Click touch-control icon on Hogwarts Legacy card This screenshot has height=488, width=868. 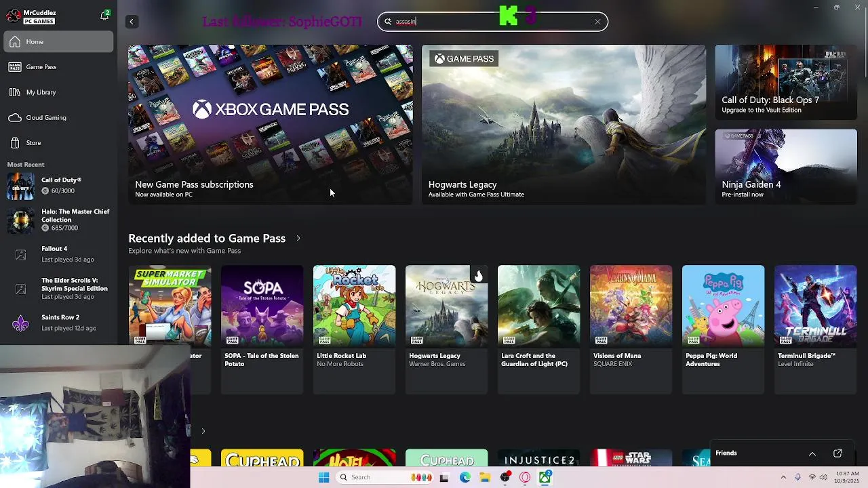coord(478,275)
